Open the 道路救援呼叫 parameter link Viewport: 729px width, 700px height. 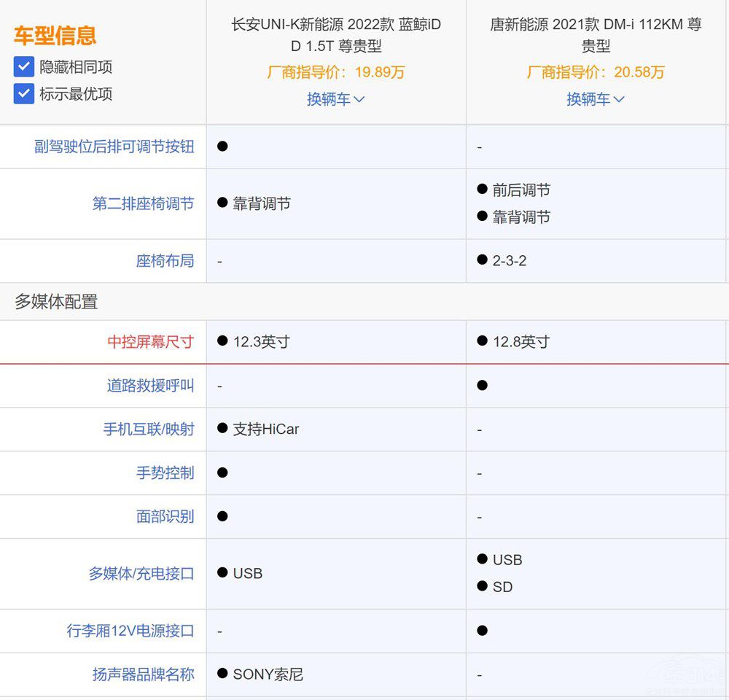click(151, 386)
